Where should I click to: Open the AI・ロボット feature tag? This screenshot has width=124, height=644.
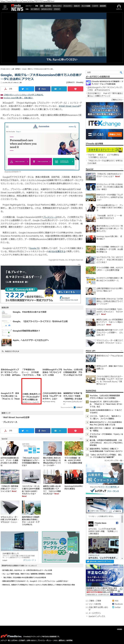click(x=35, y=9)
